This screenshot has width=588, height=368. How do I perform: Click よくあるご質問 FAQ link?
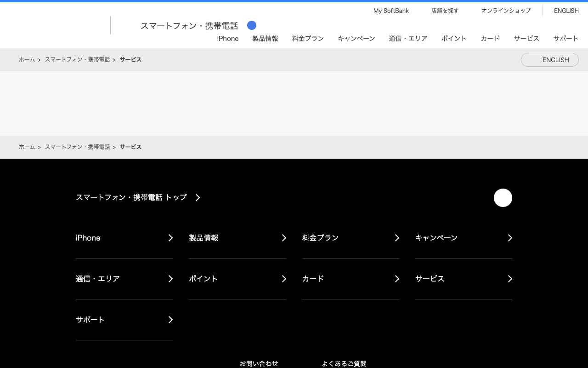click(344, 363)
